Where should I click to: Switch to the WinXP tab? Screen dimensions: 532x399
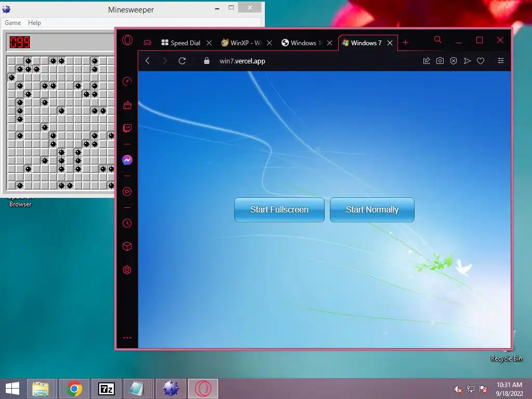pyautogui.click(x=241, y=43)
